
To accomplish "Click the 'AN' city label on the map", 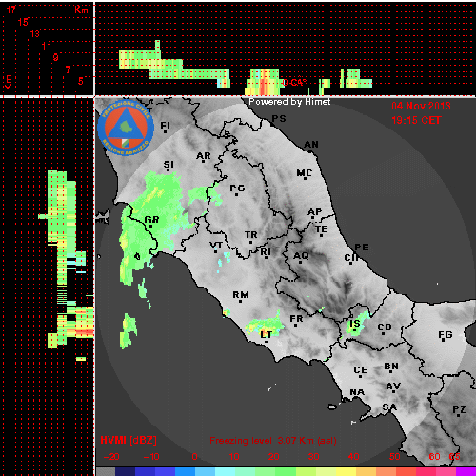I will (311, 145).
